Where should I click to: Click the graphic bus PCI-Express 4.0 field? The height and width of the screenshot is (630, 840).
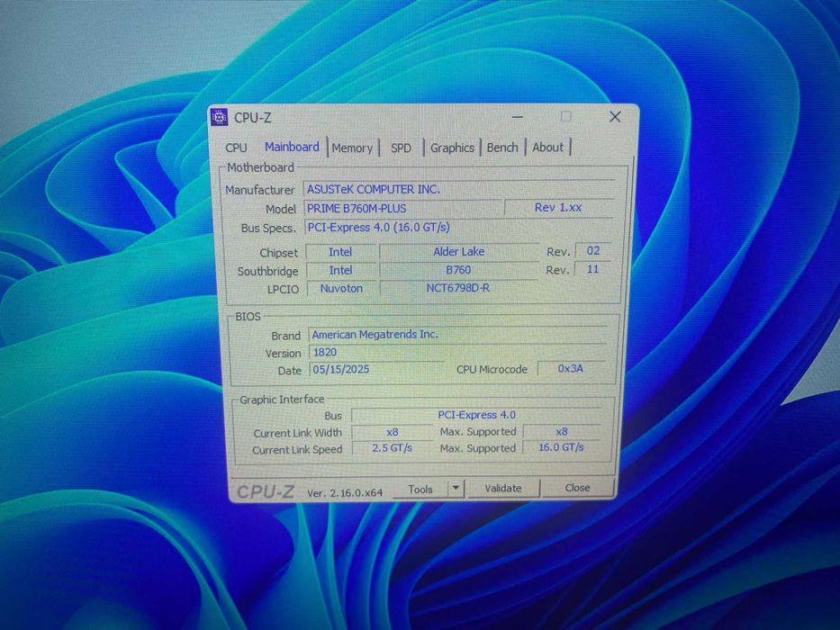(x=476, y=415)
